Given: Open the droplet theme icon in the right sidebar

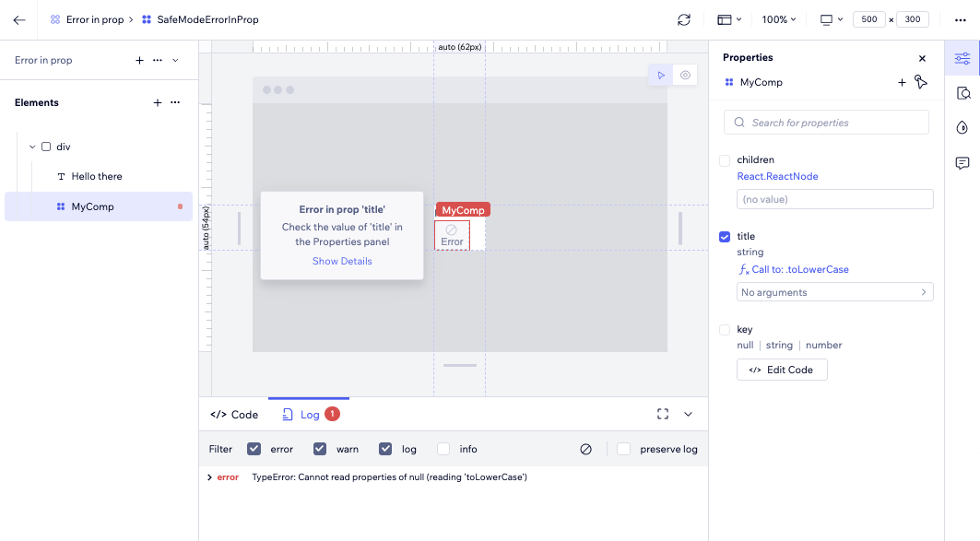Looking at the screenshot, I should 962,128.
